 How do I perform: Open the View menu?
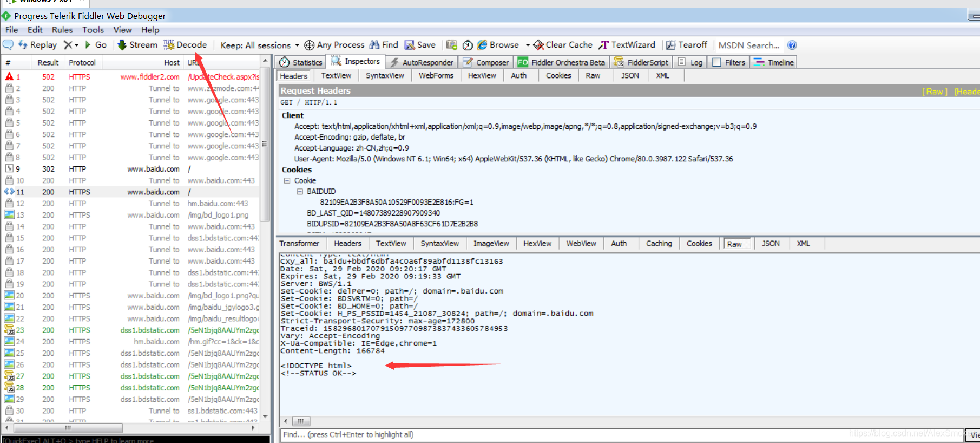(122, 30)
